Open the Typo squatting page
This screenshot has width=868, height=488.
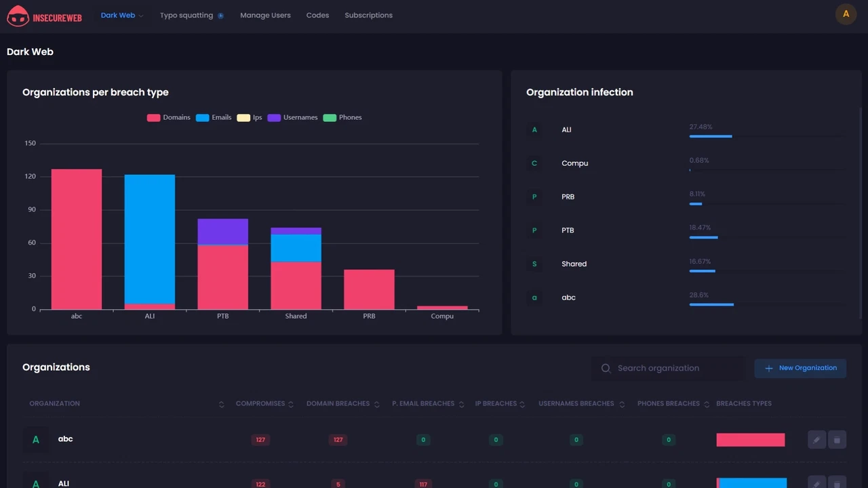click(x=186, y=16)
